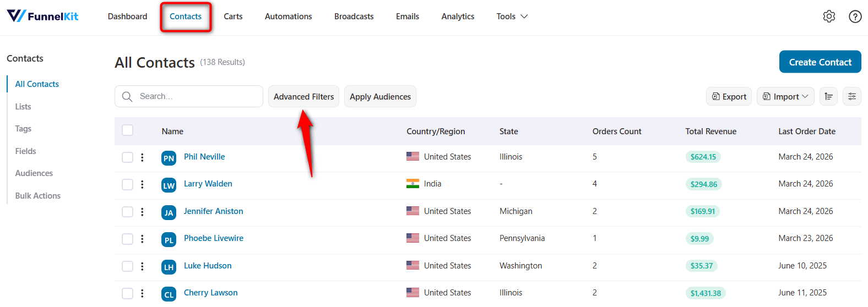Select All Contacts in the sidebar
868x307 pixels.
(x=37, y=84)
